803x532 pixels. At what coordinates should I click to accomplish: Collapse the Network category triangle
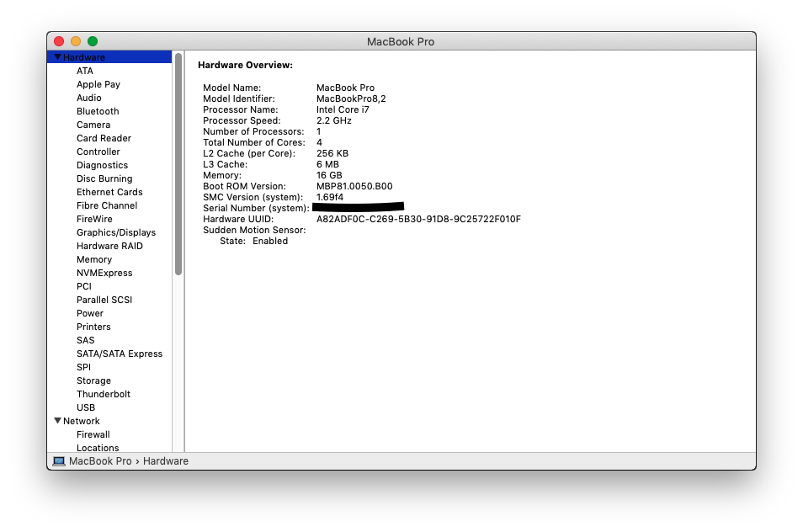[x=57, y=420]
